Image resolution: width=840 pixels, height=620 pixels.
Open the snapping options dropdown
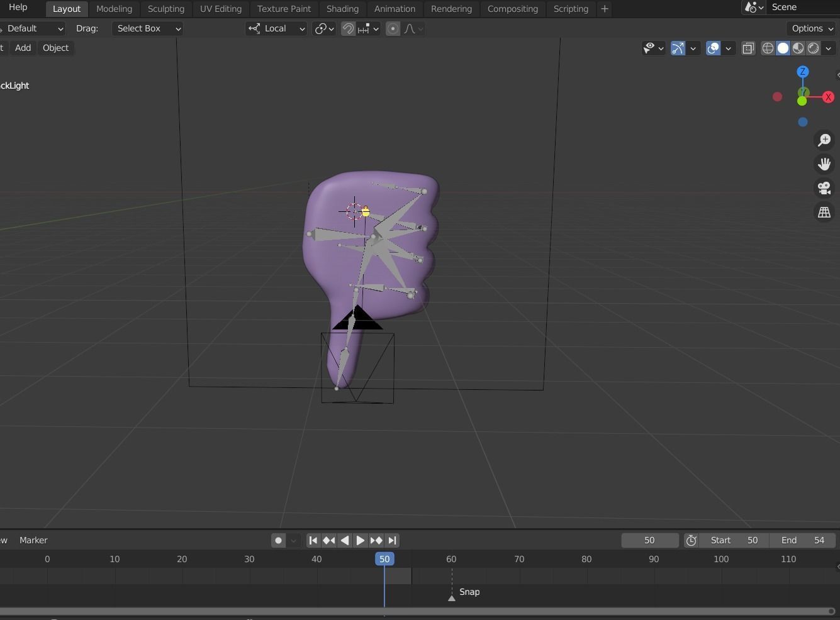point(369,28)
